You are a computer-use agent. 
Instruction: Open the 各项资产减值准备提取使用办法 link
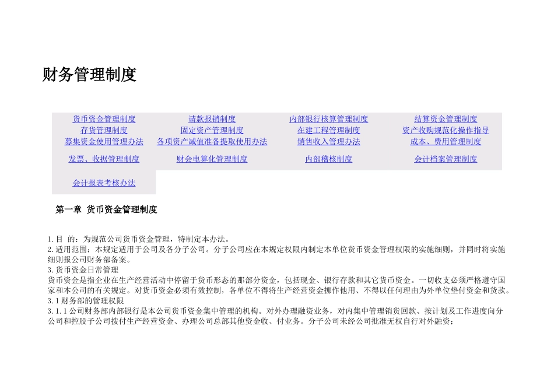pyautogui.click(x=212, y=142)
